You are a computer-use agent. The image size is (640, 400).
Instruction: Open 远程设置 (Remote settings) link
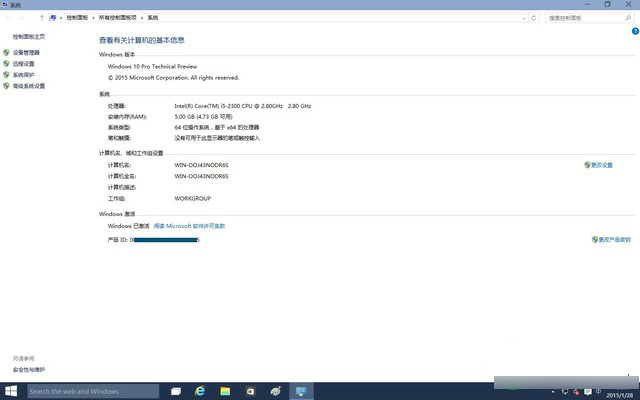point(23,63)
